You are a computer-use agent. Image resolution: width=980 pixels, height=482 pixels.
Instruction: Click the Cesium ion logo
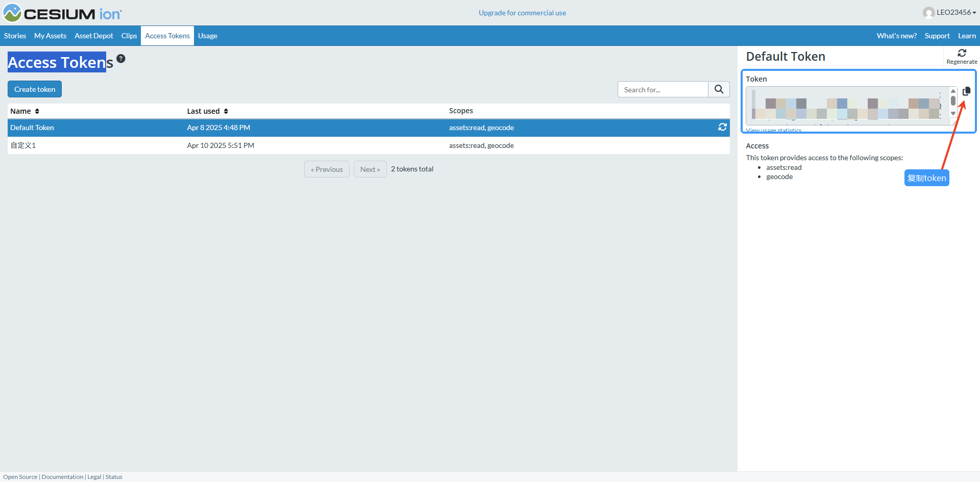[x=62, y=13]
